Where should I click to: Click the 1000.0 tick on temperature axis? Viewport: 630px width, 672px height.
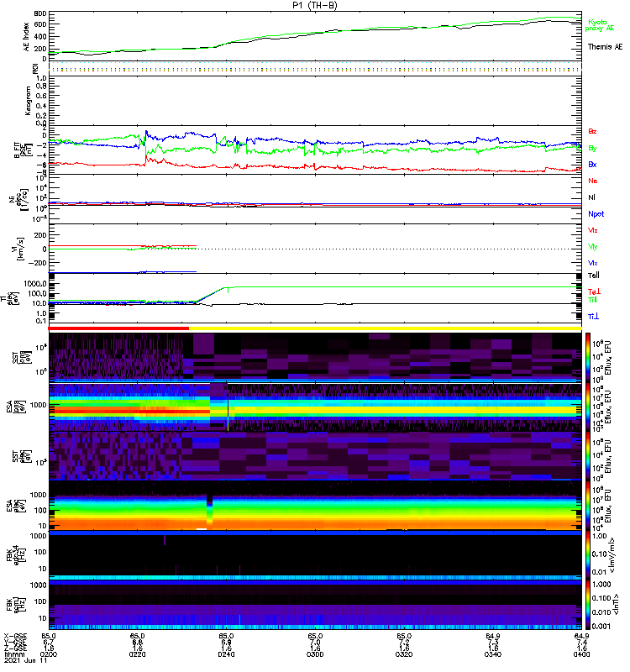coord(35,284)
